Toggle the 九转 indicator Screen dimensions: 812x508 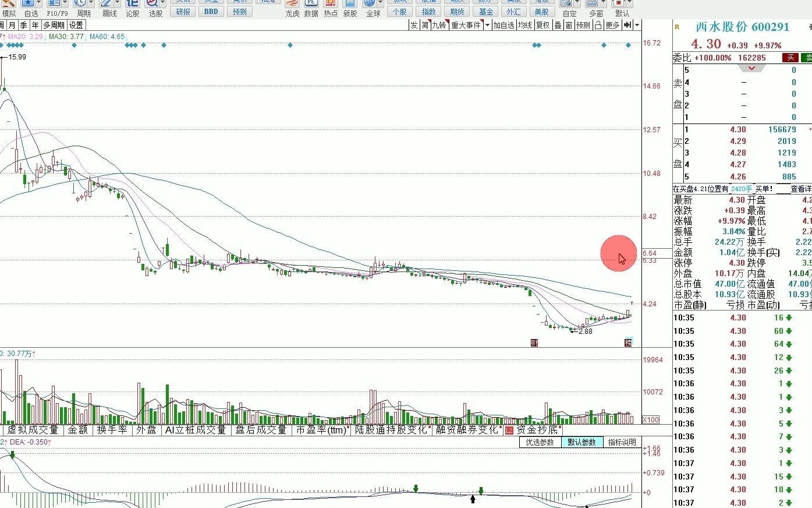coord(439,25)
